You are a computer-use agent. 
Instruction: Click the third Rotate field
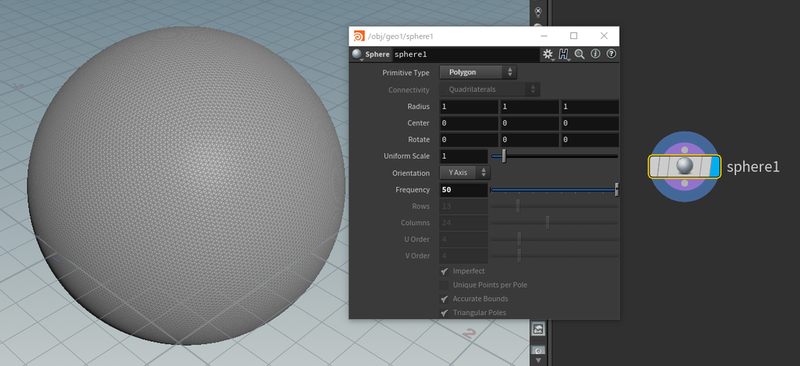click(x=589, y=139)
